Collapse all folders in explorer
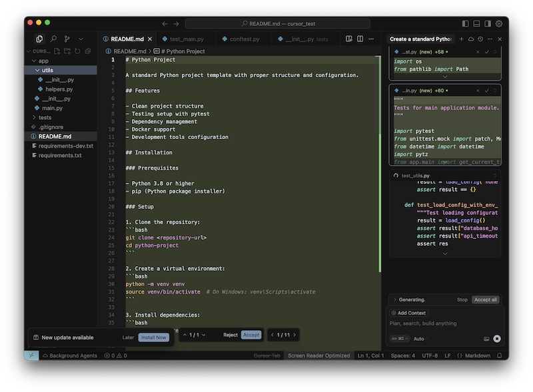This screenshot has width=533, height=392. tap(88, 51)
